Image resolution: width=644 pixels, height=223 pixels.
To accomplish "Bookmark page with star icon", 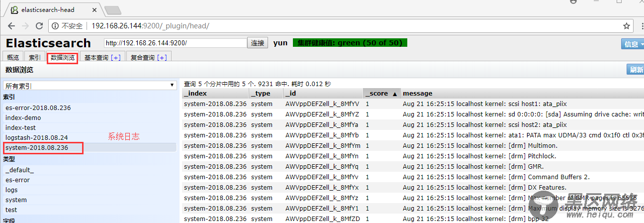I will [x=627, y=26].
